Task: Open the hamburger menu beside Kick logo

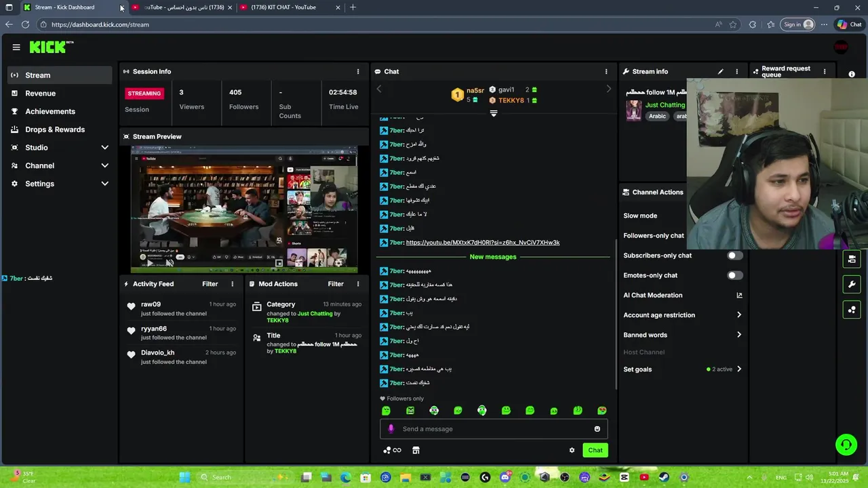Action: coord(16,47)
